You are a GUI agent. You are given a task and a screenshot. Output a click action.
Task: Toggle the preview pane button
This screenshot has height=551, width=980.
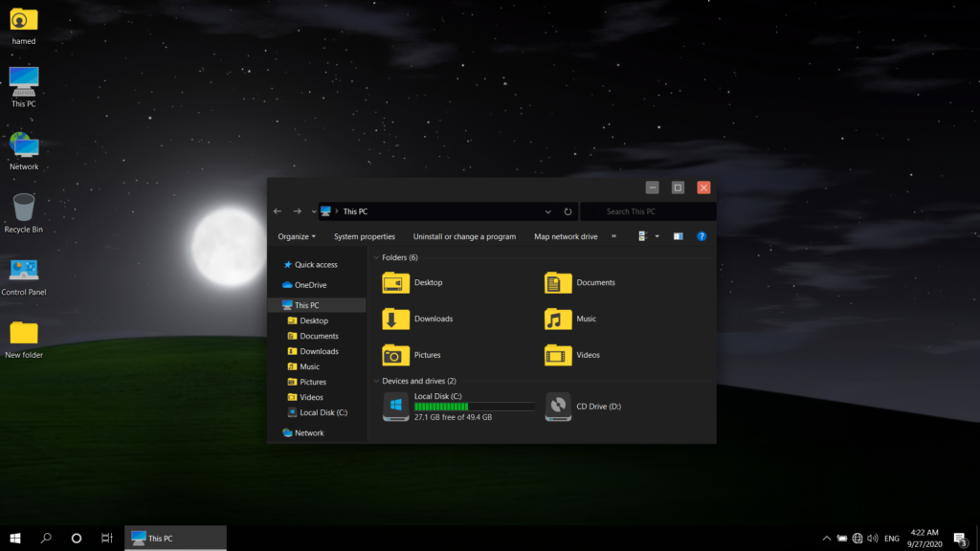pos(678,236)
